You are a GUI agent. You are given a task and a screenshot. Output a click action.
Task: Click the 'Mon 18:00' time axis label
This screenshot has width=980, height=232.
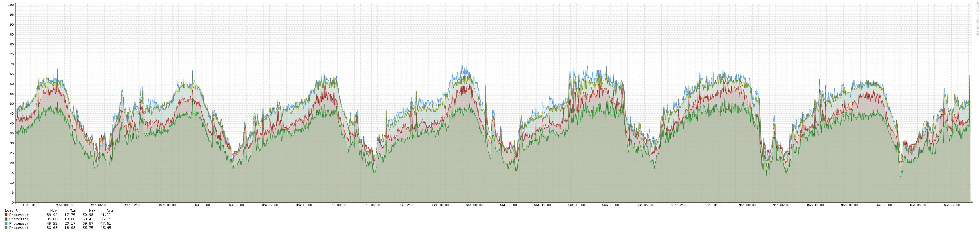(849, 205)
